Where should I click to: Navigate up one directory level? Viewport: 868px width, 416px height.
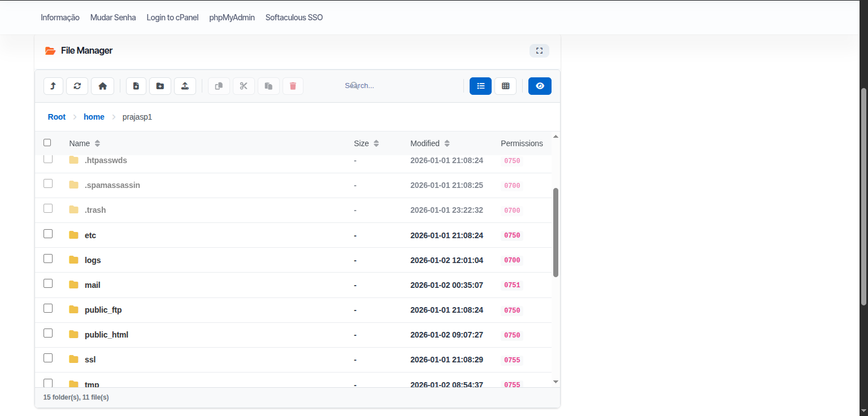click(53, 86)
